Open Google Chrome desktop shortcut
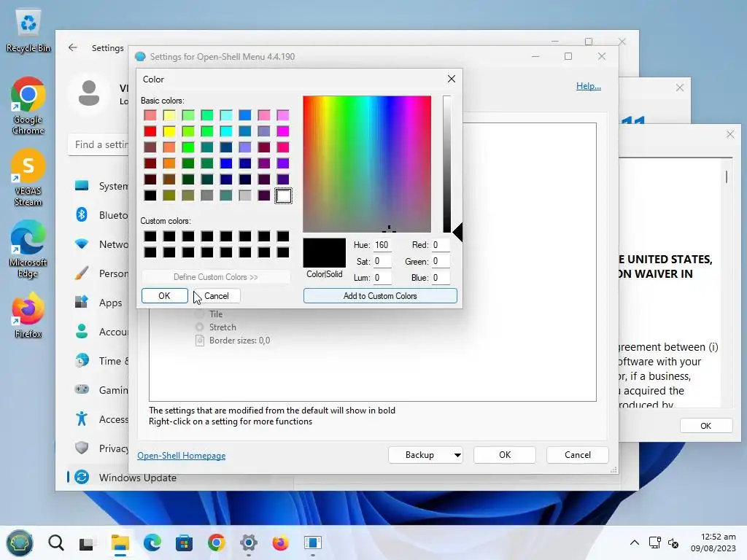Image resolution: width=747 pixels, height=560 pixels. coord(28,106)
